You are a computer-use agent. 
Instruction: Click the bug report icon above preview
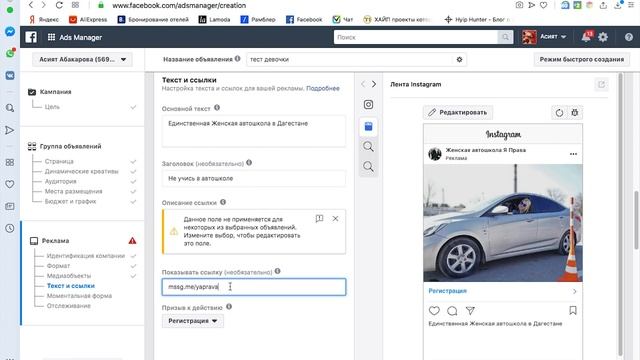(575, 113)
